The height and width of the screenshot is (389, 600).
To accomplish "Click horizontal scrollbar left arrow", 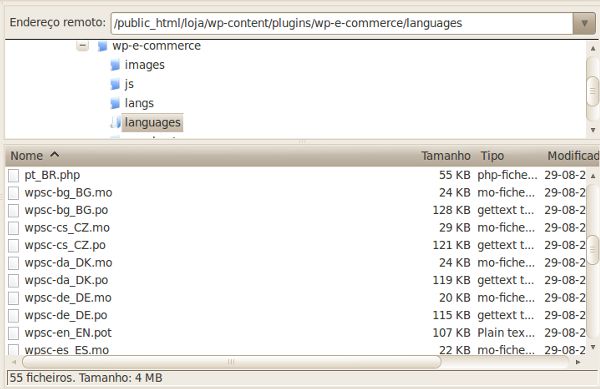I will pyautogui.click(x=14, y=362).
